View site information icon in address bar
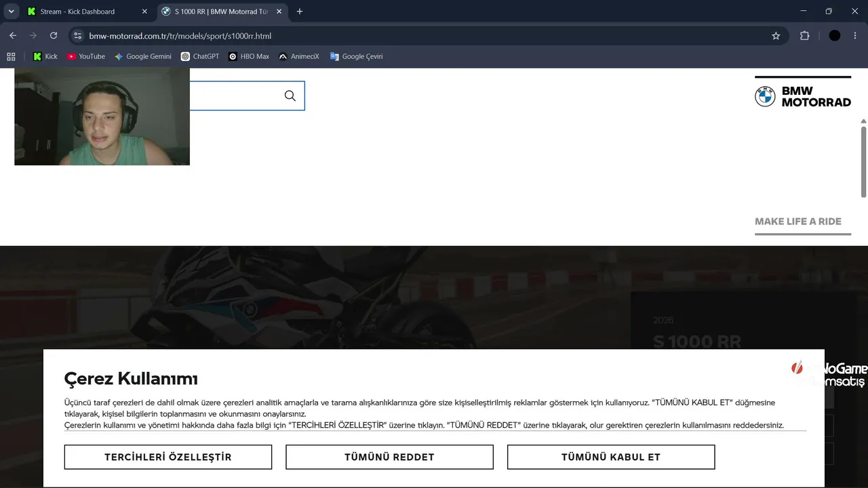 (x=78, y=36)
